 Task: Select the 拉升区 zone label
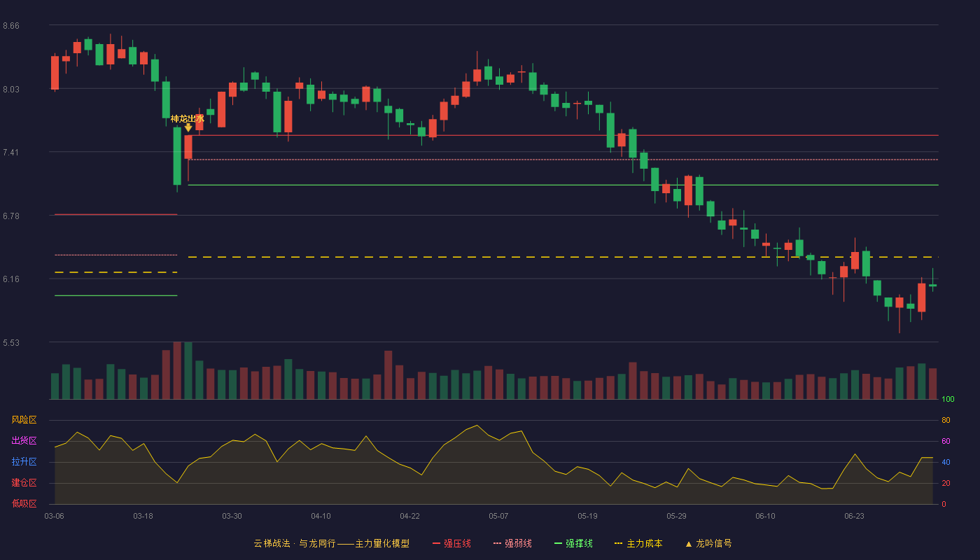point(24,462)
